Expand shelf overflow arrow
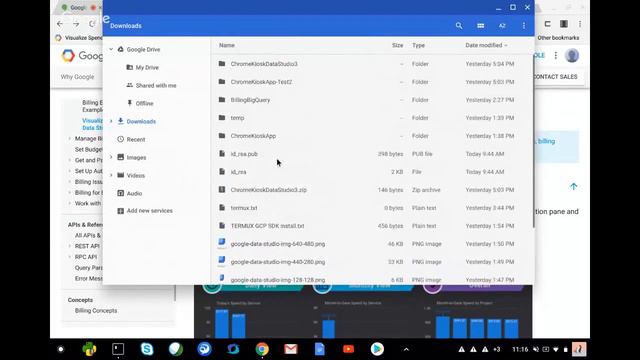 click(x=406, y=349)
